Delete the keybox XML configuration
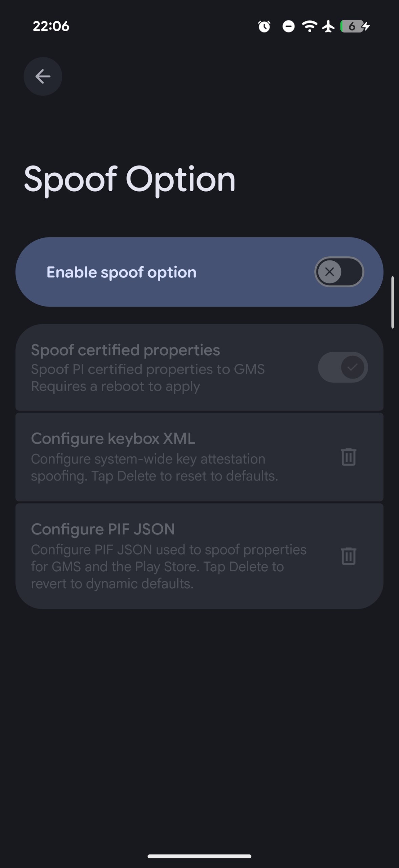 coord(348,457)
